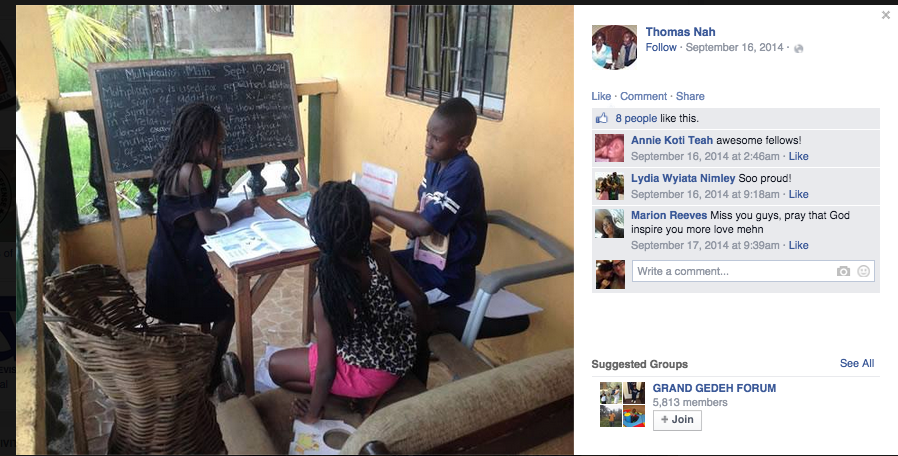Like this photo post
Image resolution: width=898 pixels, height=456 pixels.
[x=601, y=96]
